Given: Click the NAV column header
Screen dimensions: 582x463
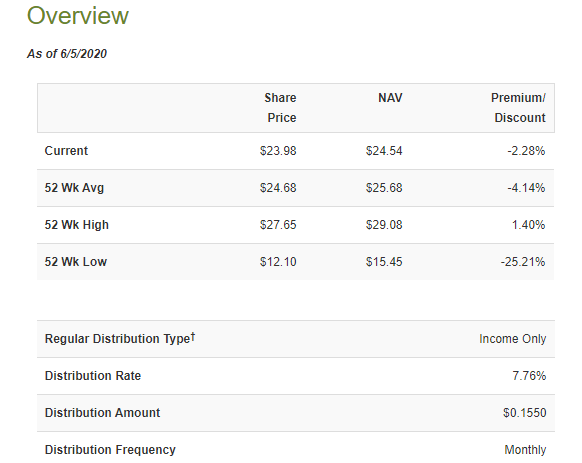Looking at the screenshot, I should 390,98.
